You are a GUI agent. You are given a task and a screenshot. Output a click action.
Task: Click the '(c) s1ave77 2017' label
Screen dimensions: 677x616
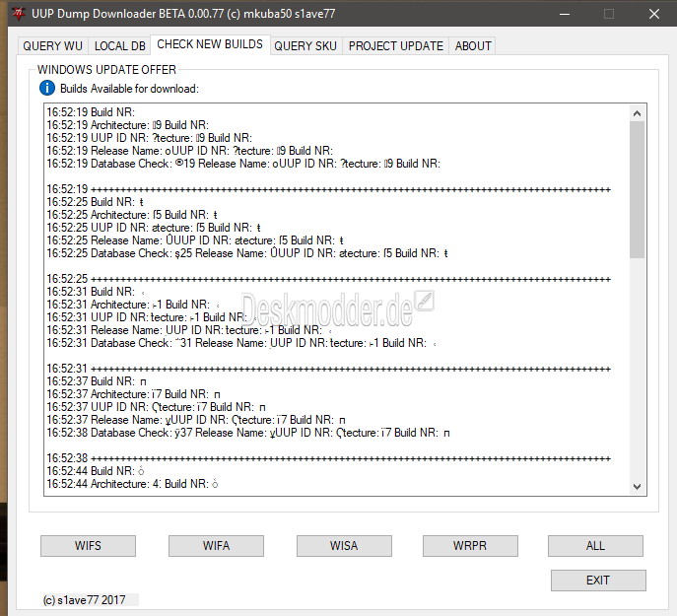coord(84,600)
